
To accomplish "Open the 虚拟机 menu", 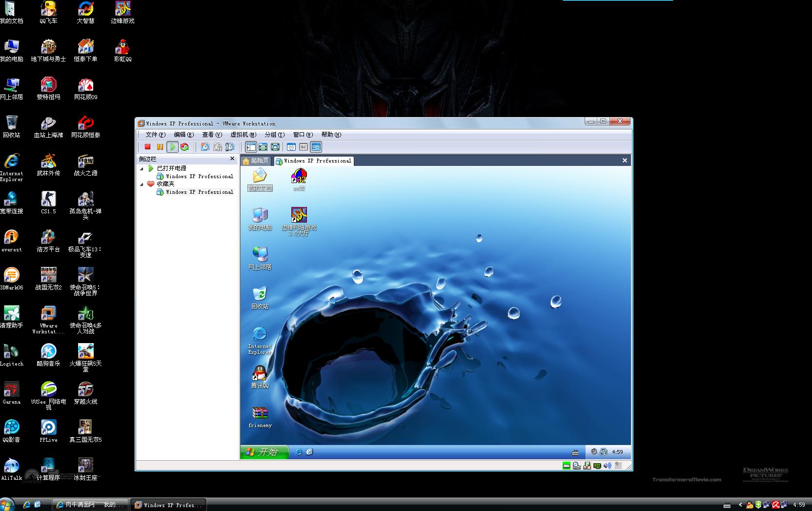I will coord(243,135).
